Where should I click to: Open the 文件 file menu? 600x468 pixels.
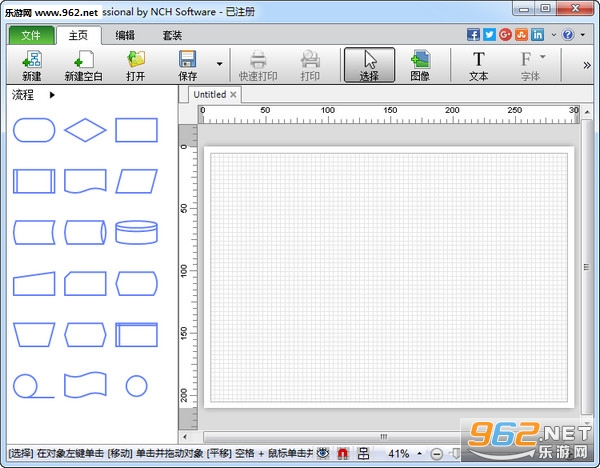[31, 35]
